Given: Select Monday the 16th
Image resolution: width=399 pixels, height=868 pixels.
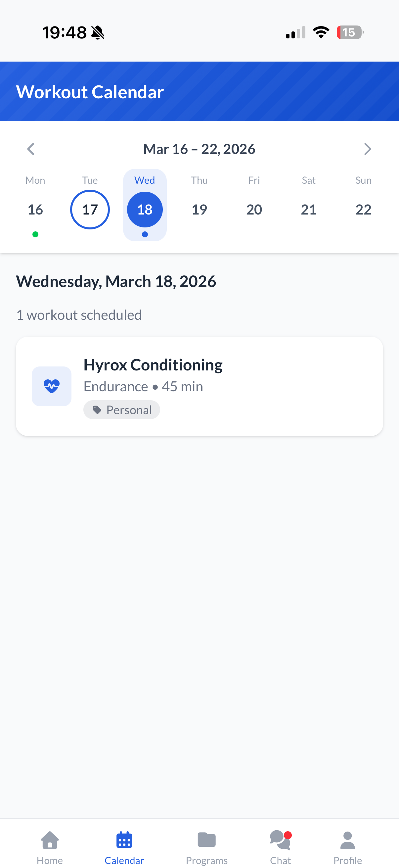Looking at the screenshot, I should click(x=35, y=210).
